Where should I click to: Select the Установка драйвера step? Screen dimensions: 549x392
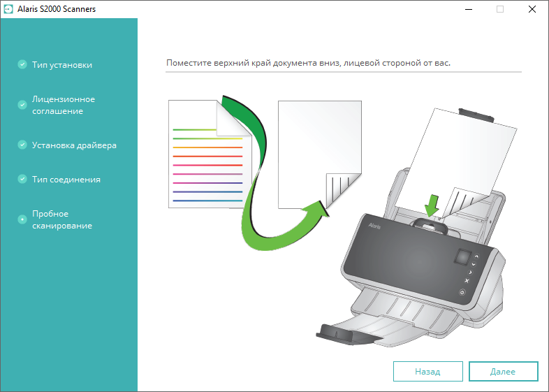click(74, 145)
